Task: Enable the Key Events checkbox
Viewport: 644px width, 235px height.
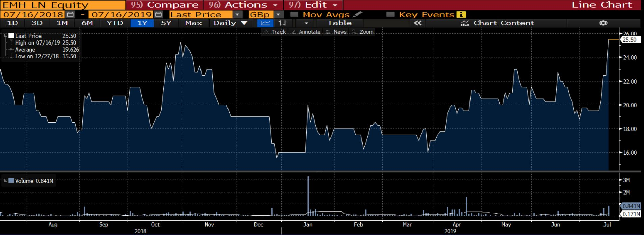Action: 390,14
